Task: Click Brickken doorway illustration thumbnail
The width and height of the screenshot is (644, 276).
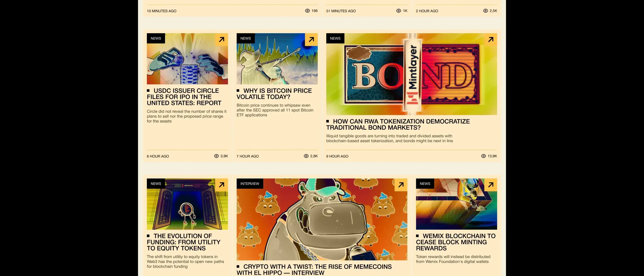Action: coord(187,204)
